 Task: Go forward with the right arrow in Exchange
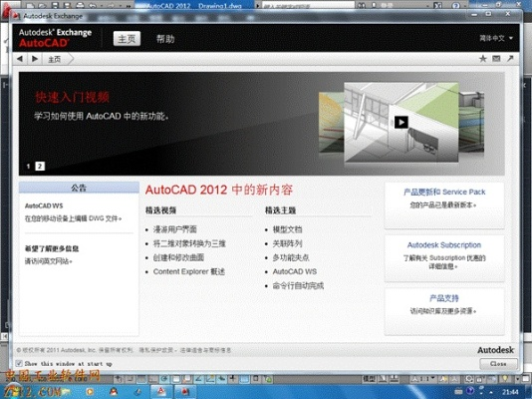[35, 59]
